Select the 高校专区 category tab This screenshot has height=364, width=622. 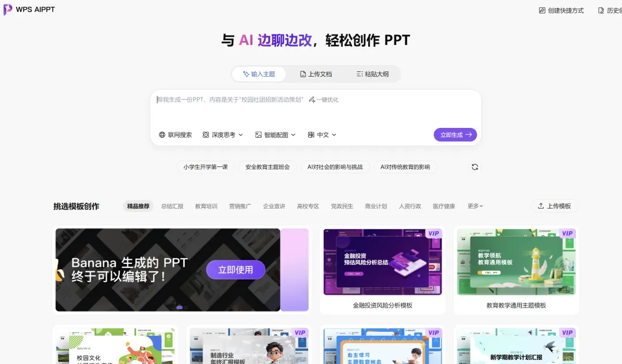point(308,206)
